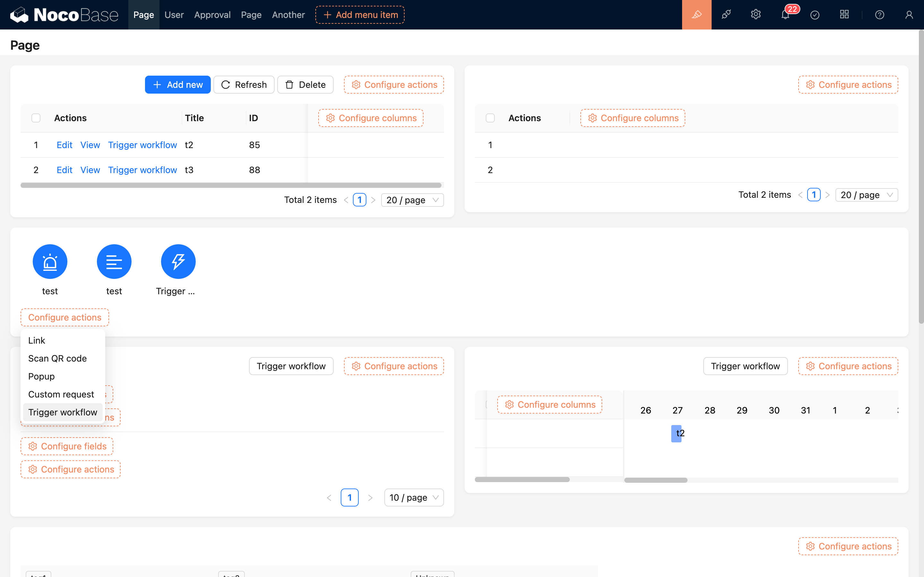This screenshot has width=924, height=577.
Task: Click the t2 event bar in Gantt
Action: (x=676, y=433)
